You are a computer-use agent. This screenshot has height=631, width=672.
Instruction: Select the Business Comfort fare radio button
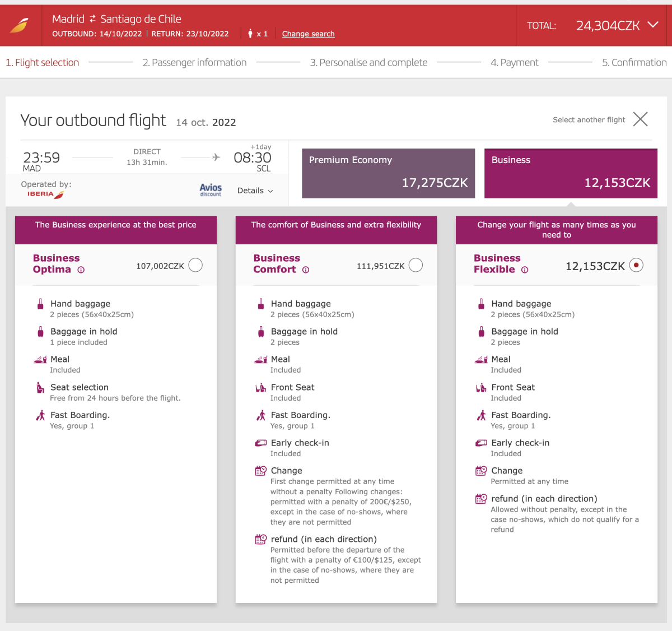[x=416, y=265]
